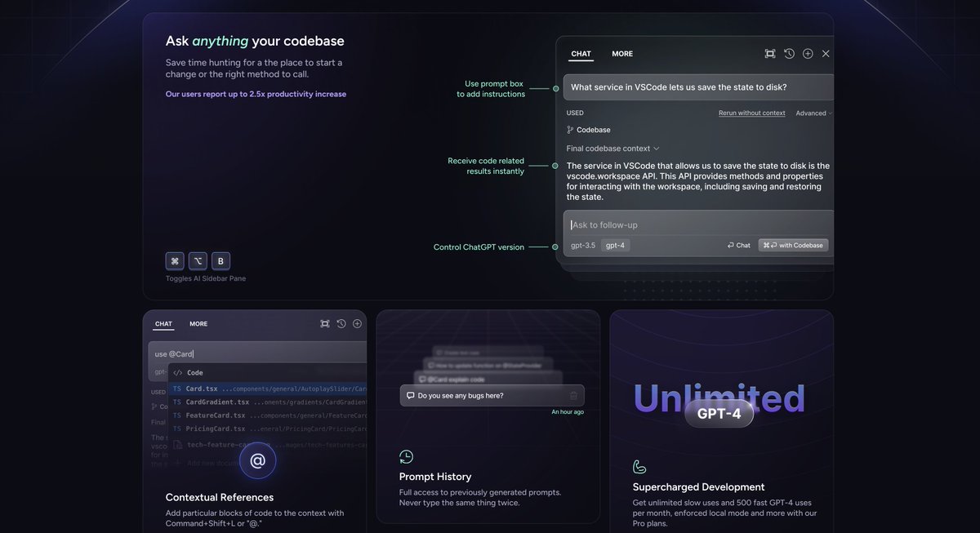The height and width of the screenshot is (533, 980).
Task: Click the code brackets icon next to Code
Action: pyautogui.click(x=178, y=372)
